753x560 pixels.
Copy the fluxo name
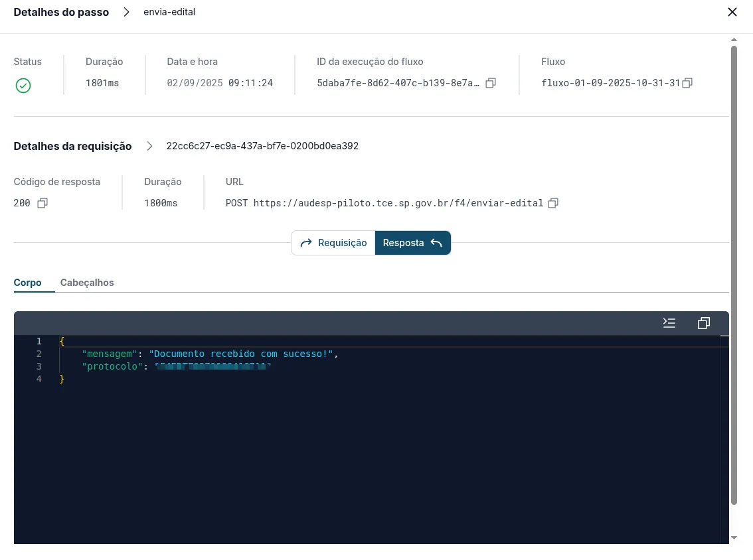tap(687, 83)
